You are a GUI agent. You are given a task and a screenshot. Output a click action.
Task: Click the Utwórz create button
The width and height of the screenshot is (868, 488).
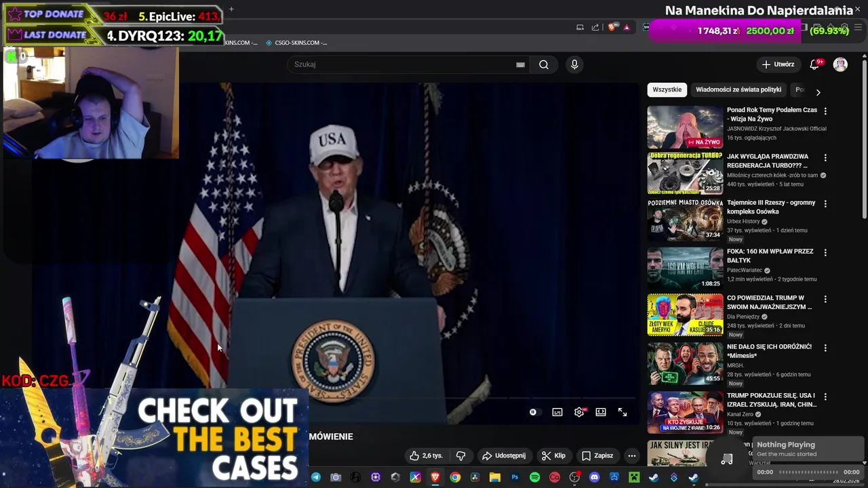pyautogui.click(x=777, y=64)
